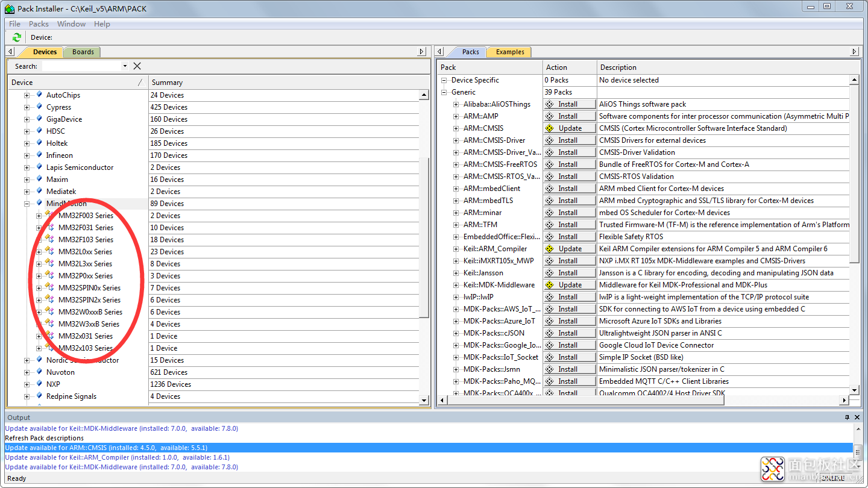Click right arrow at Packs pane tab strip
This screenshot has width=868, height=488.
[x=854, y=52]
